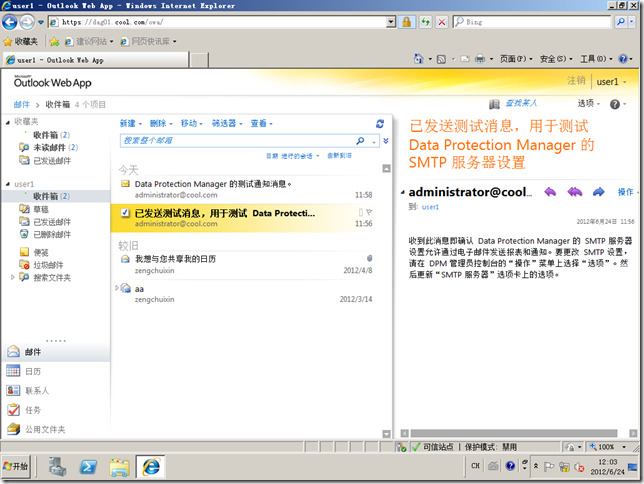This screenshot has width=644, height=484.
Task: Click the address book icon beside 查找某人
Action: 494,104
